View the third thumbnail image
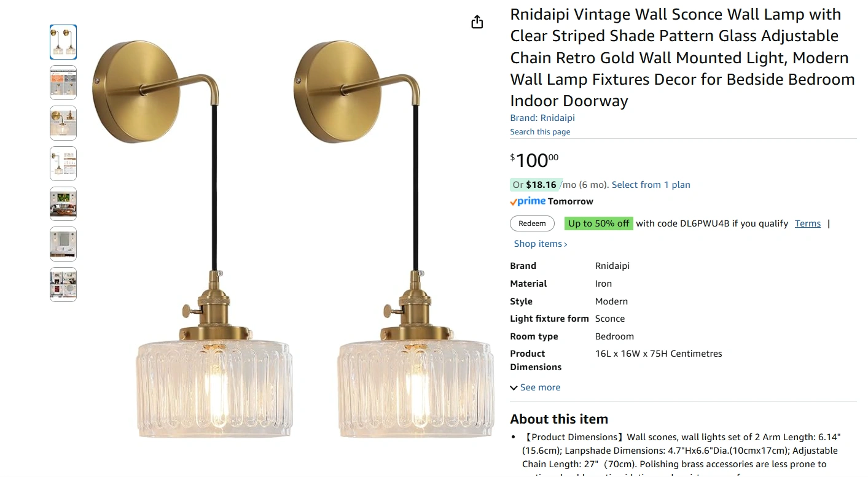 [63, 123]
